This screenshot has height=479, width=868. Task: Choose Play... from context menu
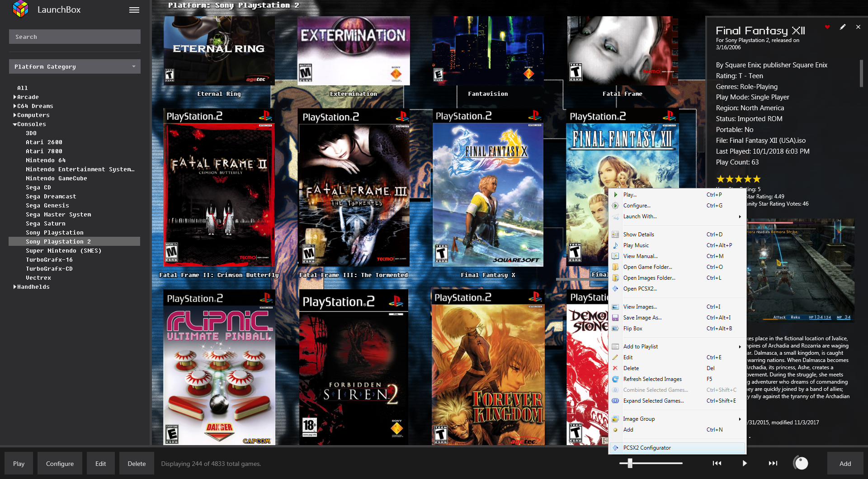point(677,195)
